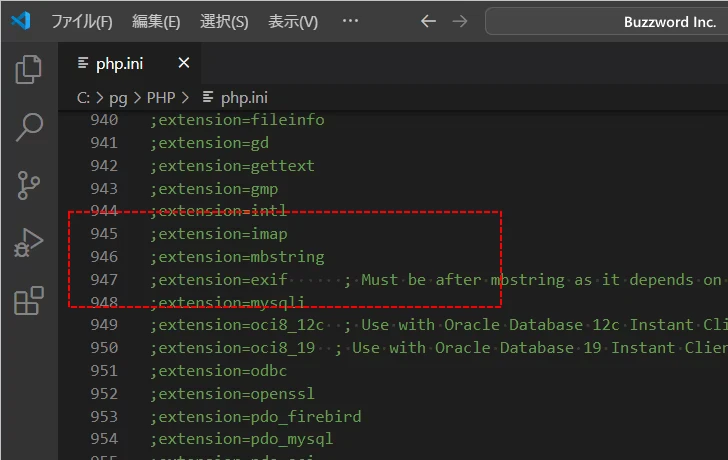Image resolution: width=728 pixels, height=460 pixels.
Task: Click the pg breadcrumb segment
Action: coord(118,98)
